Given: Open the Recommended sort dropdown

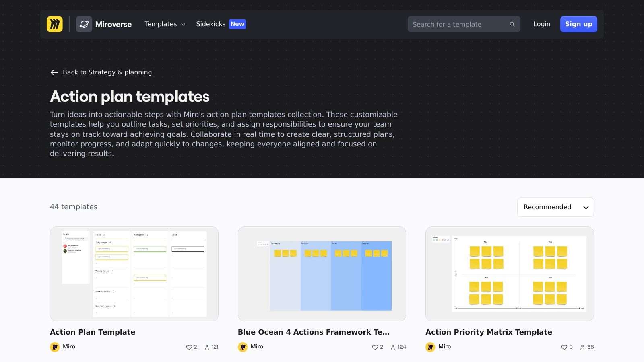Looking at the screenshot, I should coord(555,207).
